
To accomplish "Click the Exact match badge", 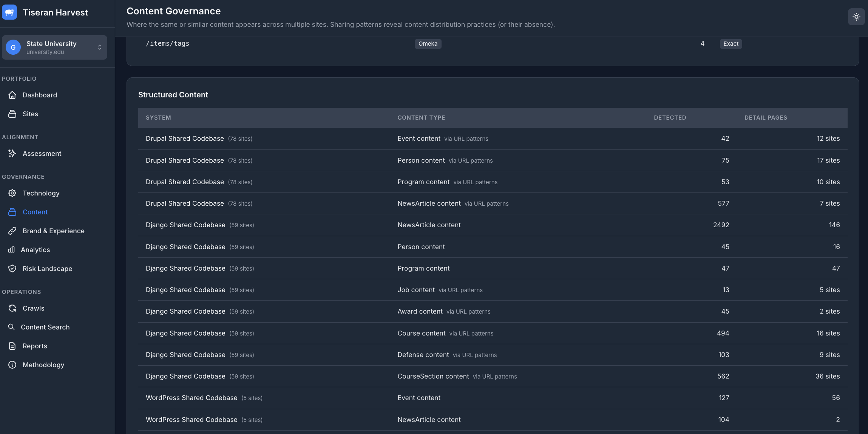I will 731,44.
